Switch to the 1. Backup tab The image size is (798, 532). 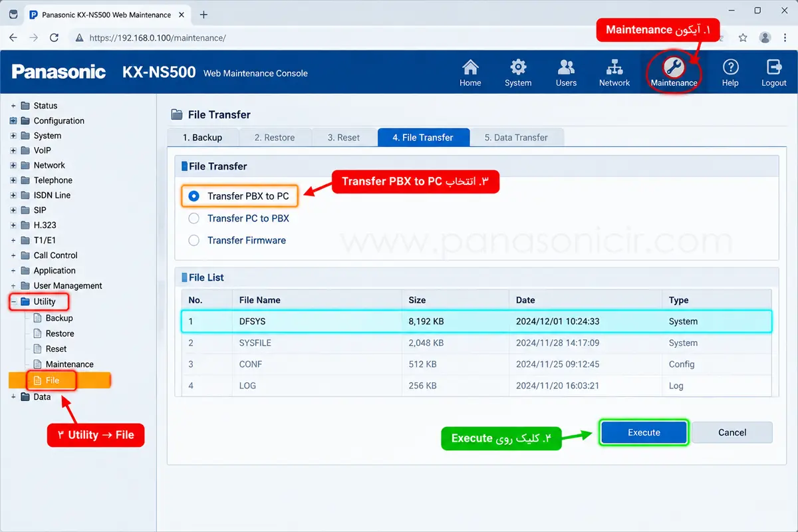pyautogui.click(x=203, y=138)
